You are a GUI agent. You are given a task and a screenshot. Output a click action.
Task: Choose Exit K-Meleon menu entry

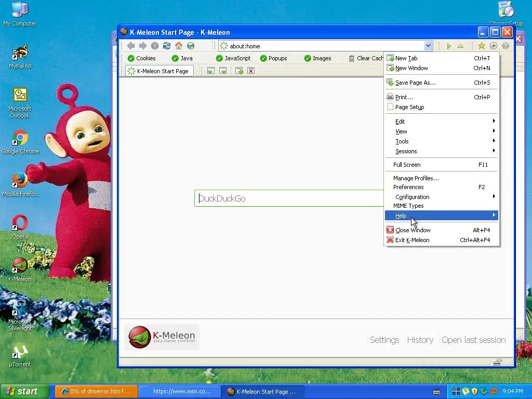442,240
